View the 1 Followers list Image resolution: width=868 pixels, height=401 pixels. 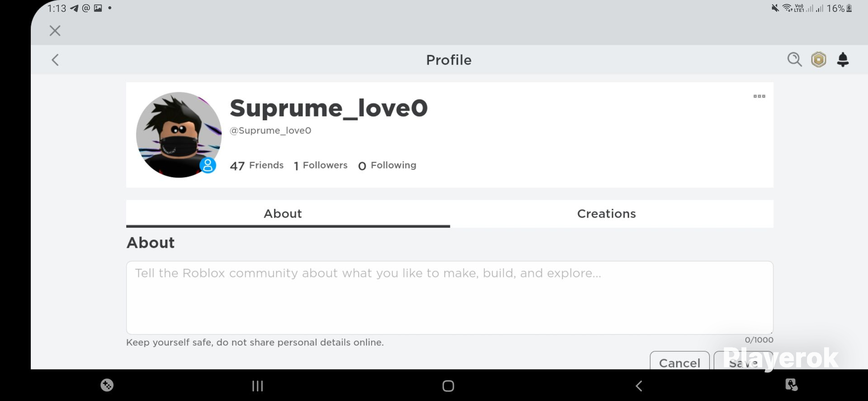(x=321, y=166)
